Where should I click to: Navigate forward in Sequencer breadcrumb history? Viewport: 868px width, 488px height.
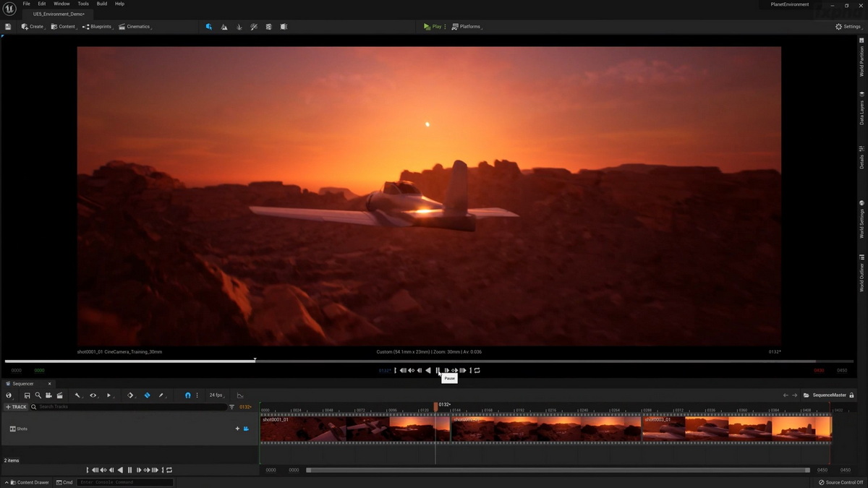click(x=795, y=395)
